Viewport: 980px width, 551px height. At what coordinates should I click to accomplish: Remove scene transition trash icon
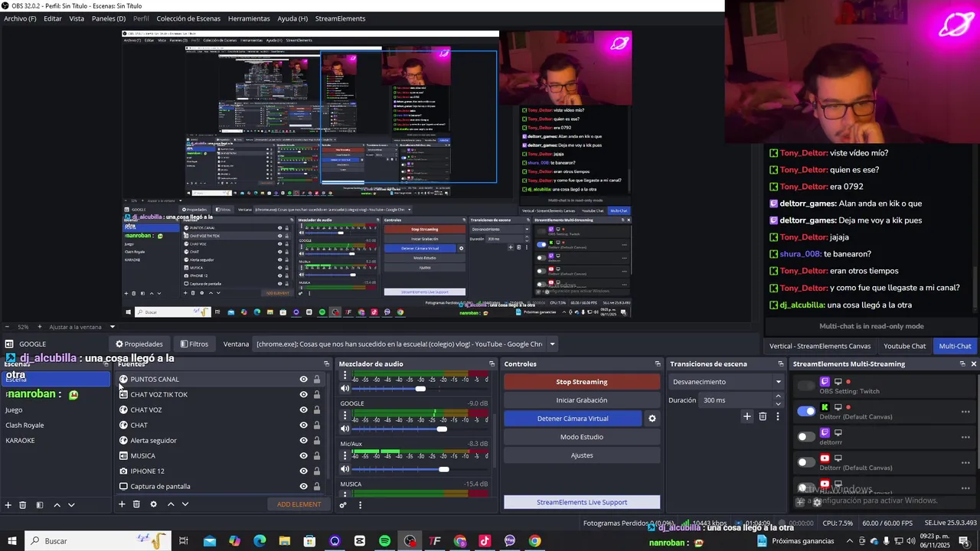(763, 416)
